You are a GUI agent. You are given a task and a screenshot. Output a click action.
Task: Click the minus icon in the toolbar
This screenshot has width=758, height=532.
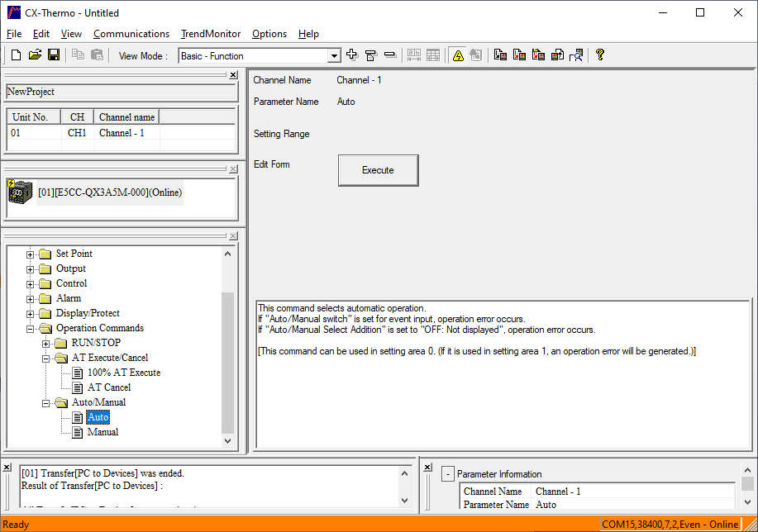click(390, 55)
